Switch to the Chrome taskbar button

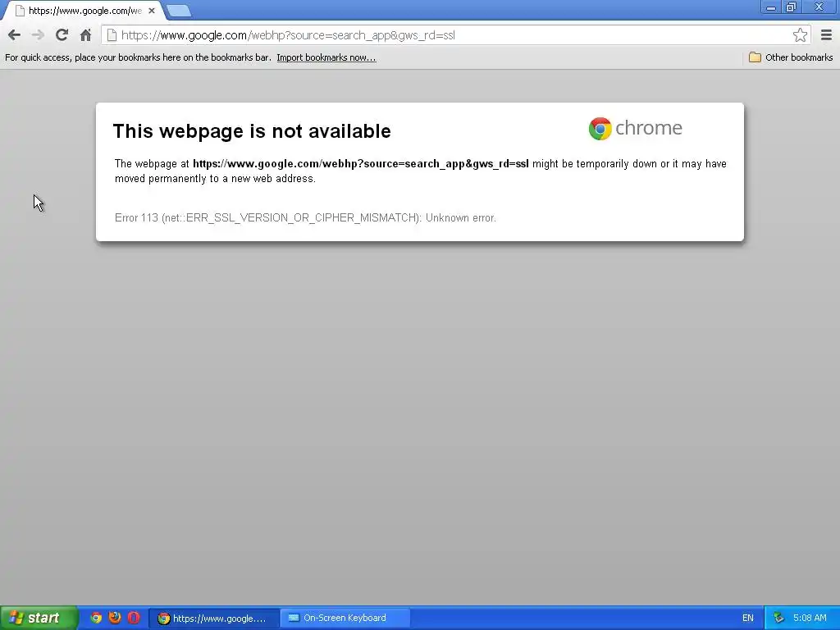click(x=214, y=619)
